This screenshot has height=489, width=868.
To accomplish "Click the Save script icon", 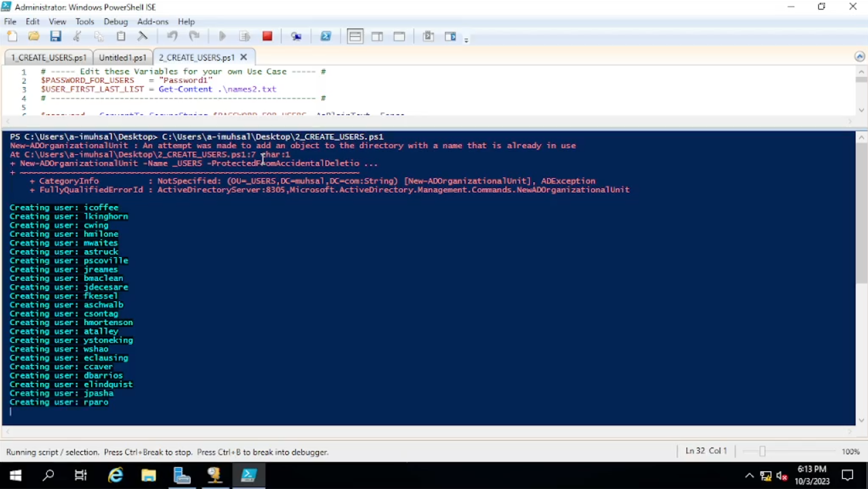I will [56, 37].
